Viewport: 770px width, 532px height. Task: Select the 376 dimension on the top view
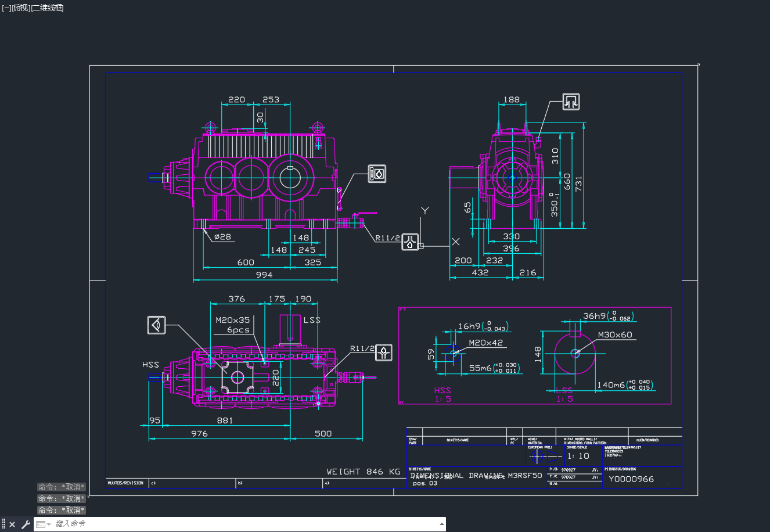tap(237, 299)
